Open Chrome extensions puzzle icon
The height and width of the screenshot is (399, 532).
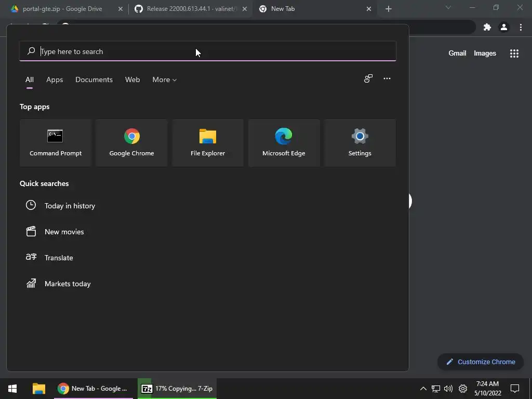point(487,27)
